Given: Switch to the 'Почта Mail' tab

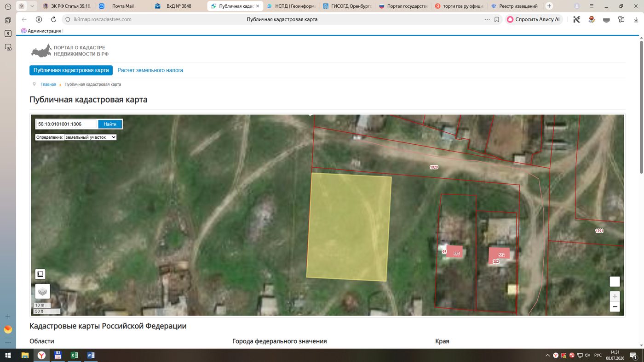Looking at the screenshot, I should tap(123, 6).
